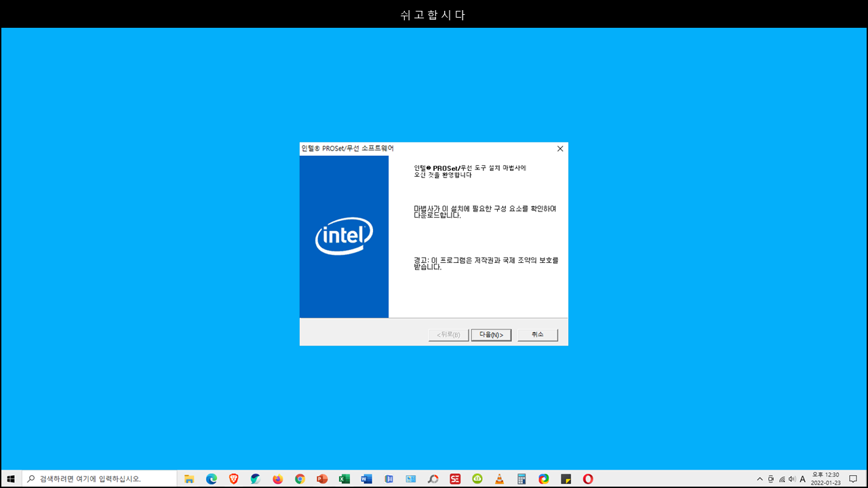Launch Google Chrome from the taskbar

pyautogui.click(x=300, y=479)
